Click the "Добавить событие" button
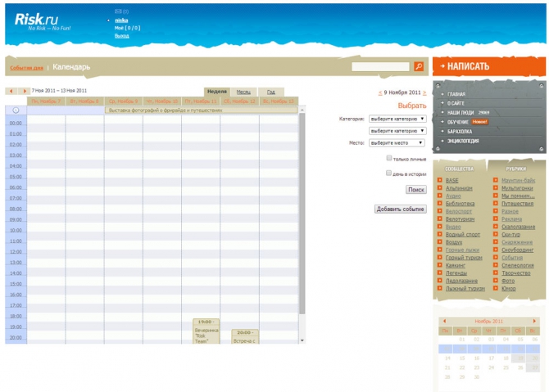This screenshot has height=392, width=549. point(401,209)
